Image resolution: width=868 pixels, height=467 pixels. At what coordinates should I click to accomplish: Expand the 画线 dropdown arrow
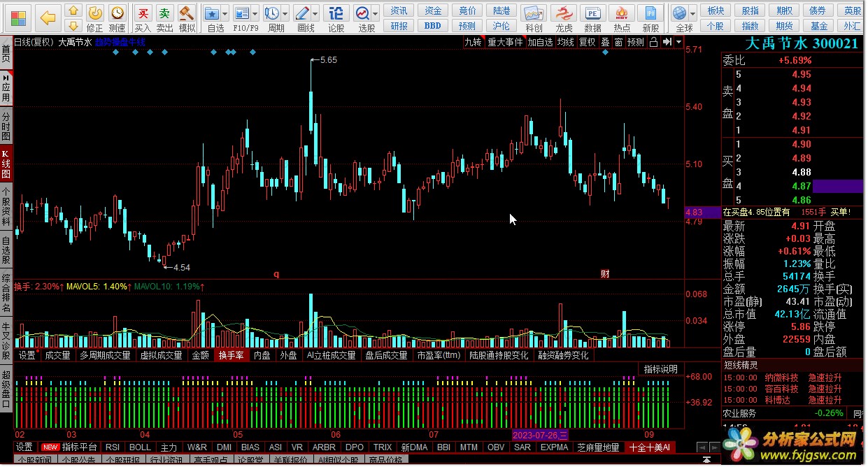(x=315, y=13)
